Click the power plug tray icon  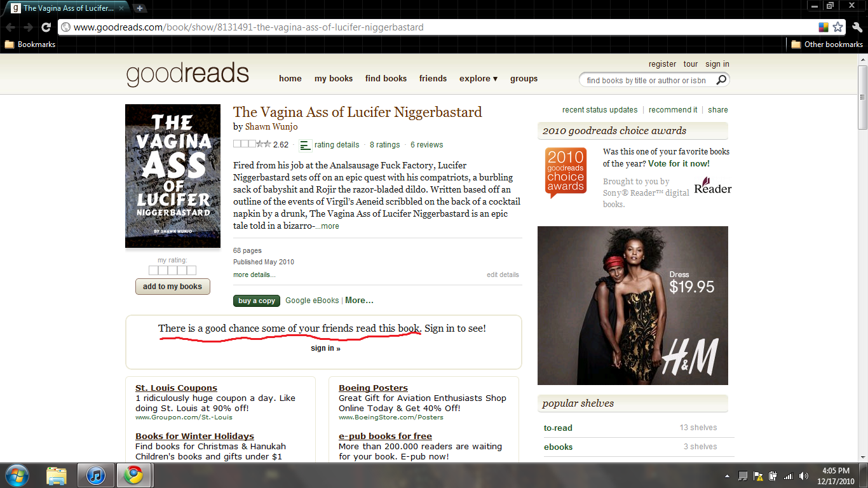tap(773, 476)
